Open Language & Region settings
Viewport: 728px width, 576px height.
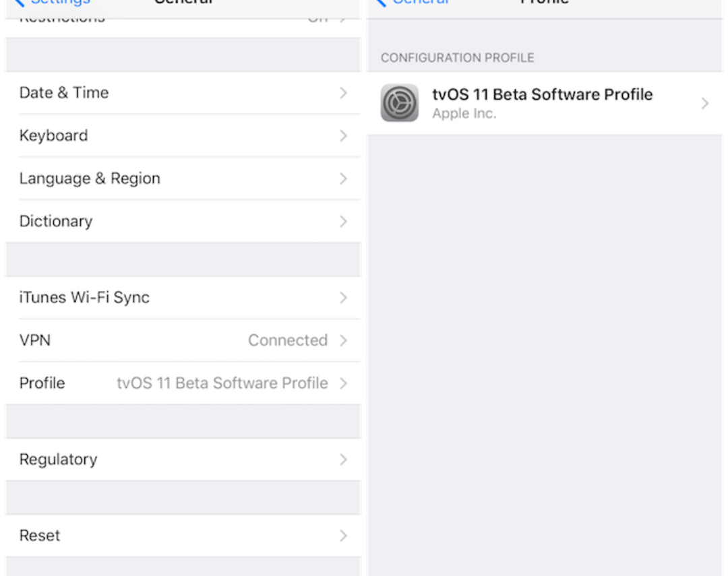[x=183, y=179]
